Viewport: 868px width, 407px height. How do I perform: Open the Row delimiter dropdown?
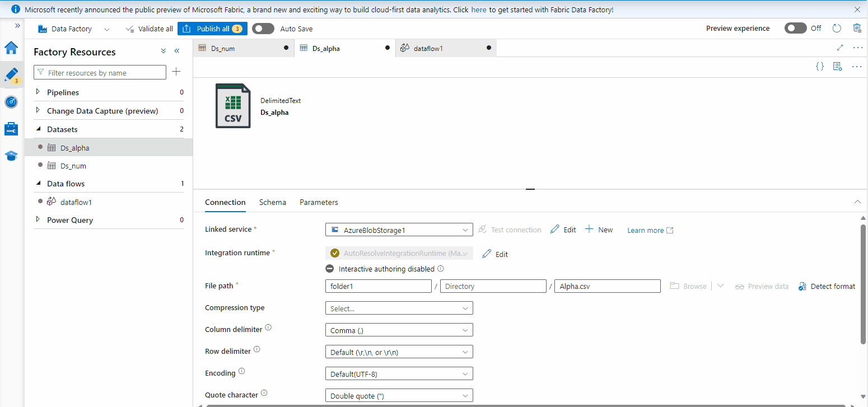[399, 352]
